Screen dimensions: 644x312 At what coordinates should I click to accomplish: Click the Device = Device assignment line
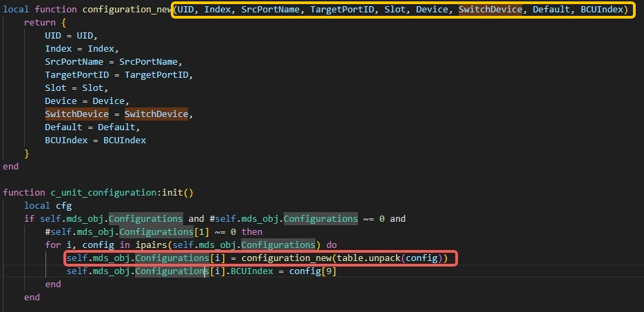(81, 101)
